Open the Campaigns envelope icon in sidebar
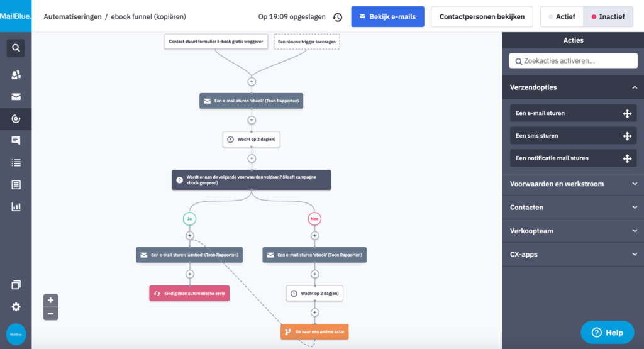Screen dimensions: 644x349 click(16, 97)
